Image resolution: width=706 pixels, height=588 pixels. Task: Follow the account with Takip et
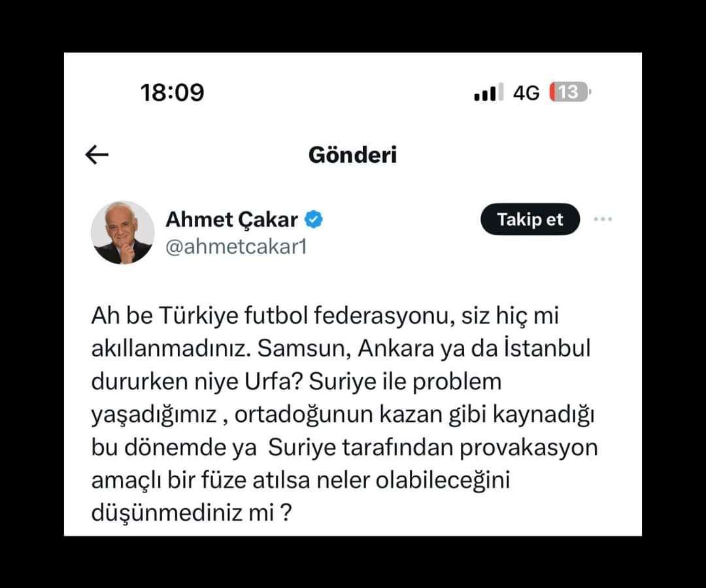(x=530, y=219)
